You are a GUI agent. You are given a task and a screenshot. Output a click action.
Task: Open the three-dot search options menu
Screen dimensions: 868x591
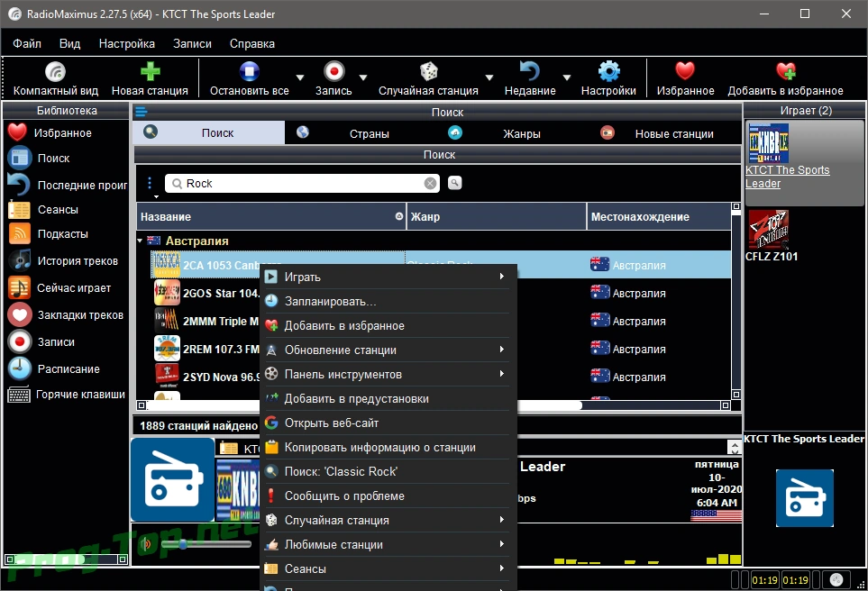tap(150, 183)
